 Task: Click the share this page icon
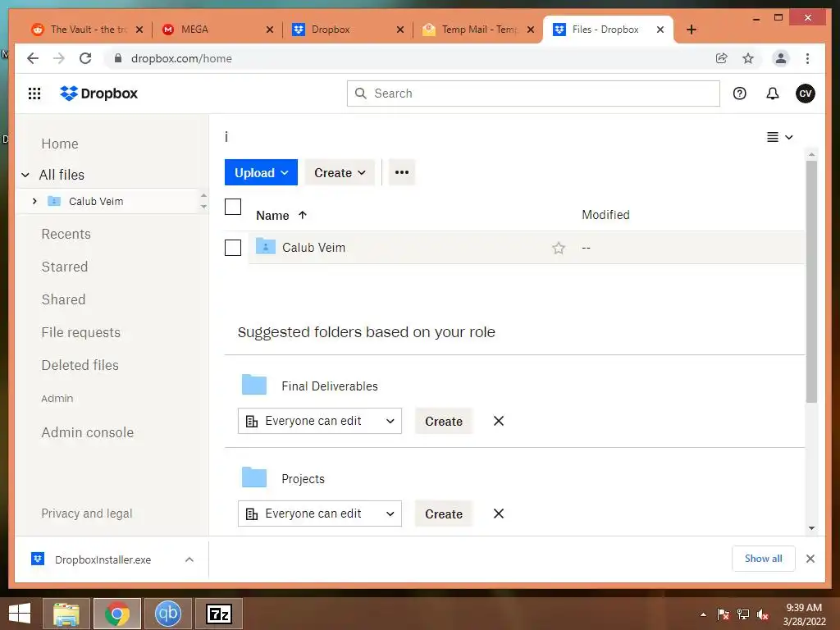pyautogui.click(x=722, y=58)
